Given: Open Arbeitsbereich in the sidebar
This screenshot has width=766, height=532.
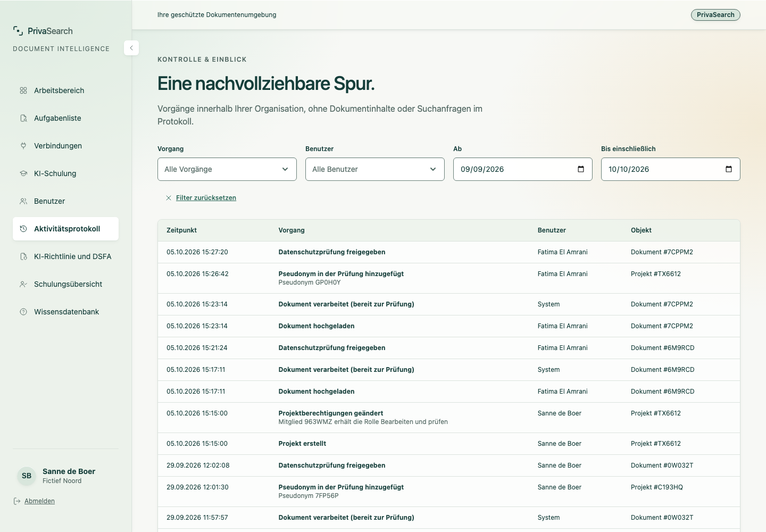Looking at the screenshot, I should (x=65, y=90).
